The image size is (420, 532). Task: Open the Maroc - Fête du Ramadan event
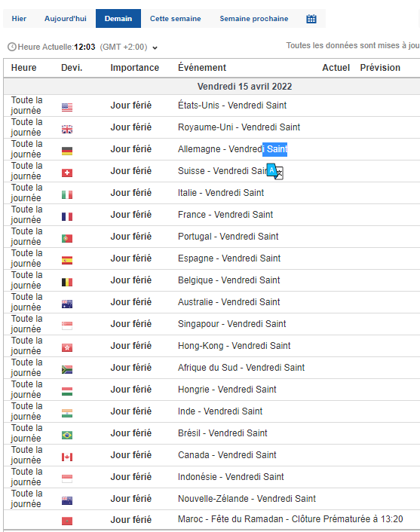290,519
